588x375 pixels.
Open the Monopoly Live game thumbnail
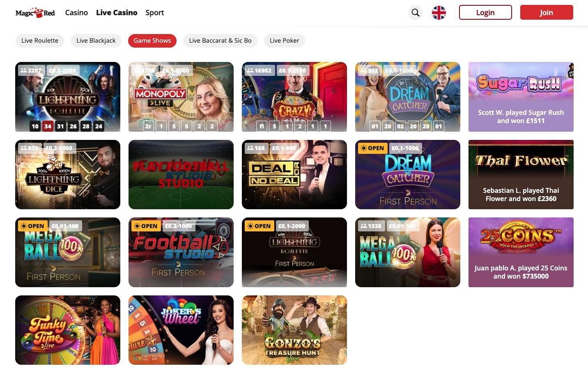click(x=181, y=97)
